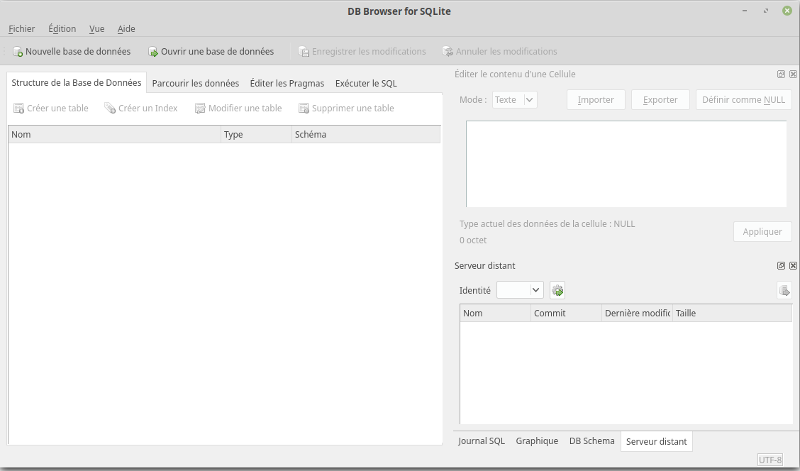Viewport: 800px width, 471px height.
Task: Click the cell content text editing area
Action: pos(626,163)
